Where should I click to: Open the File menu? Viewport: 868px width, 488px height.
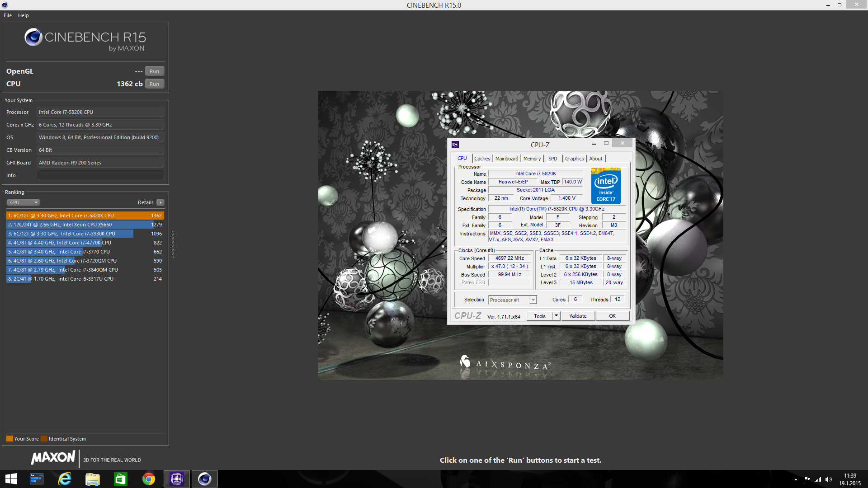click(x=8, y=15)
